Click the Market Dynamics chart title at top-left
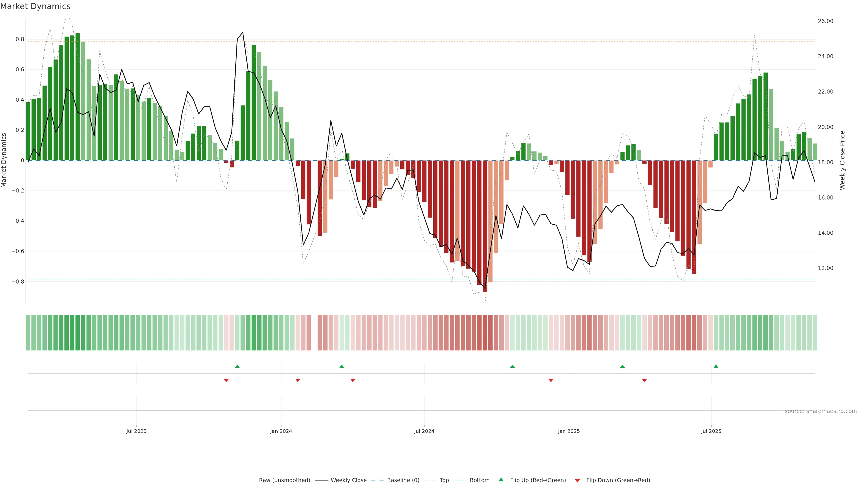The image size is (868, 488). tap(35, 6)
